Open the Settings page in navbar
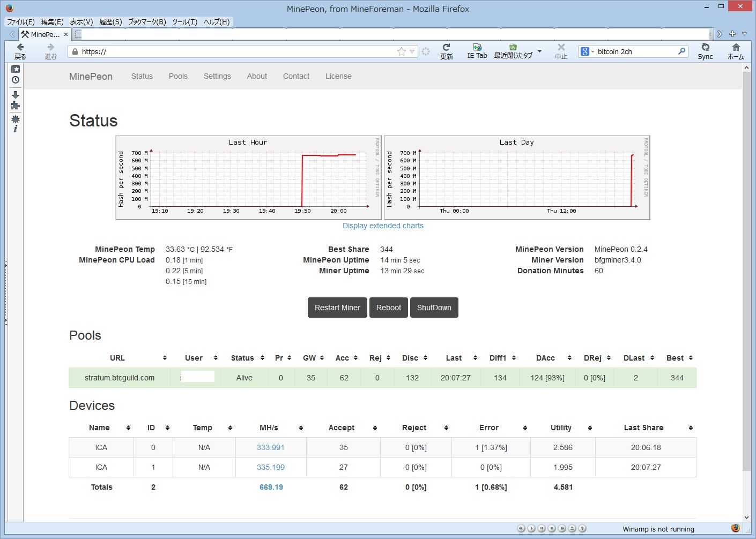This screenshot has width=756, height=539. [217, 76]
